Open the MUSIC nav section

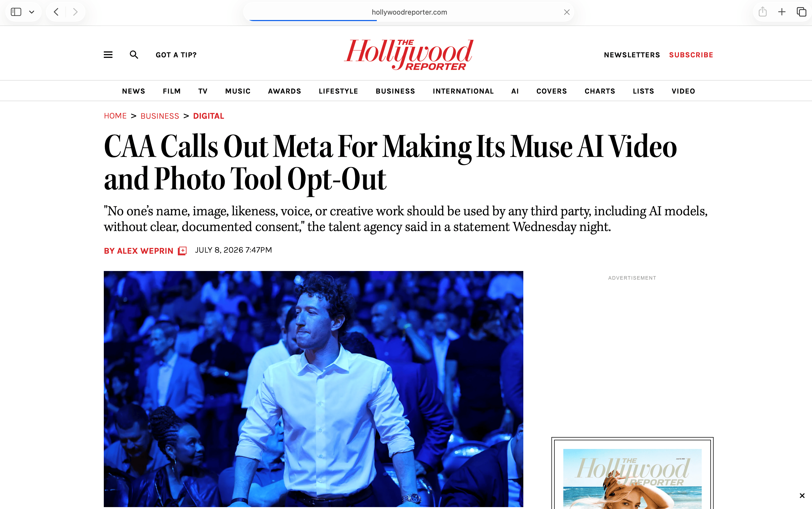pos(238,91)
